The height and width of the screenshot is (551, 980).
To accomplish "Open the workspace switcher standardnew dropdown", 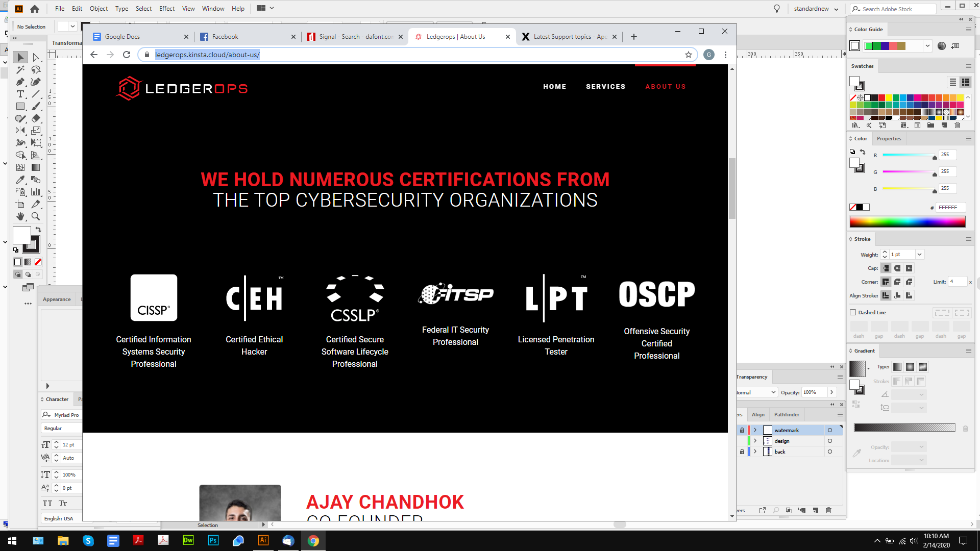I will 816,9.
